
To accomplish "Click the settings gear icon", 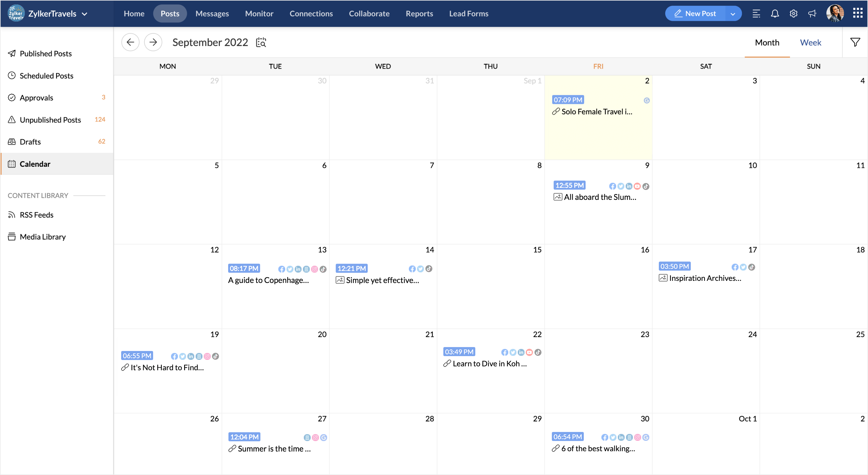I will 794,13.
